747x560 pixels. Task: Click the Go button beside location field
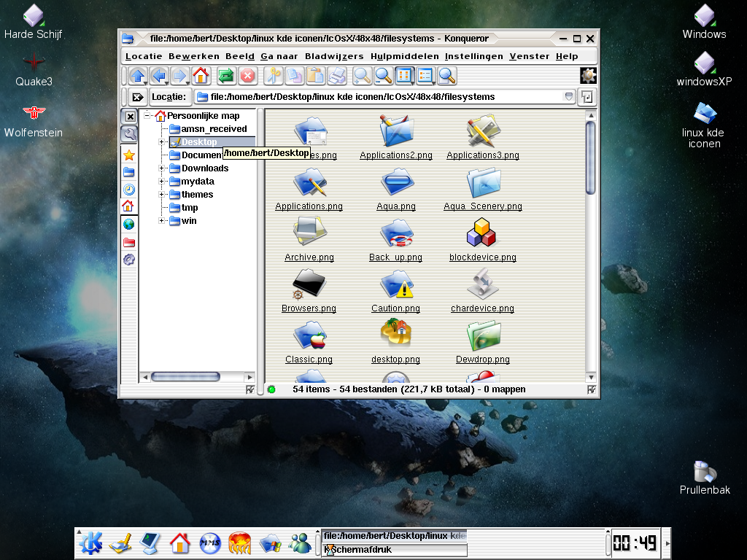587,97
